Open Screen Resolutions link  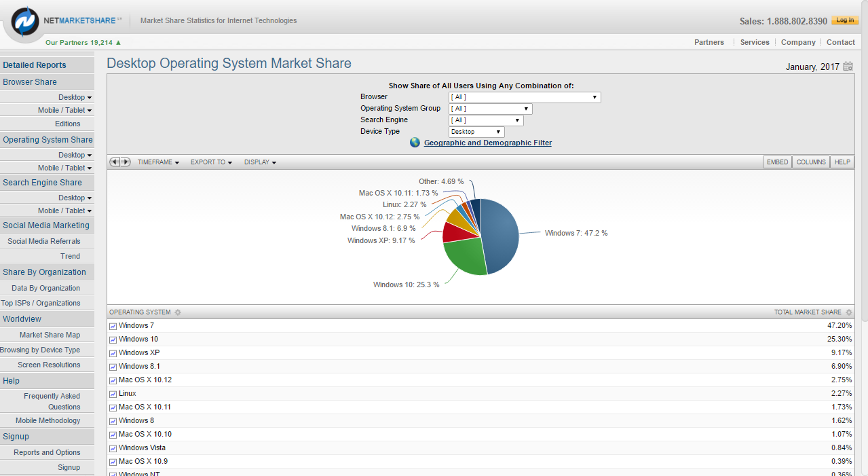click(49, 365)
